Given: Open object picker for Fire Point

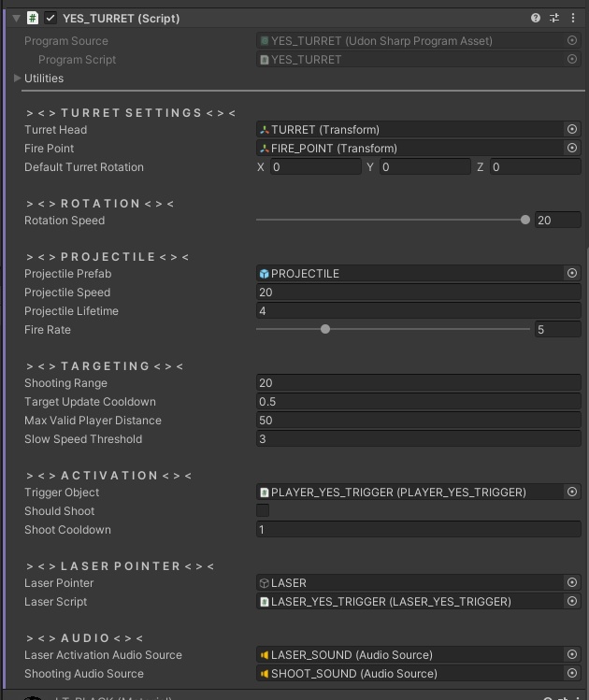Looking at the screenshot, I should pyautogui.click(x=572, y=149).
